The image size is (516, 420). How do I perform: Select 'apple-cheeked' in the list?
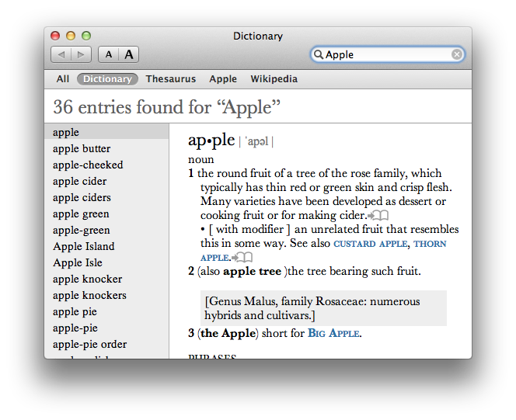(x=106, y=165)
